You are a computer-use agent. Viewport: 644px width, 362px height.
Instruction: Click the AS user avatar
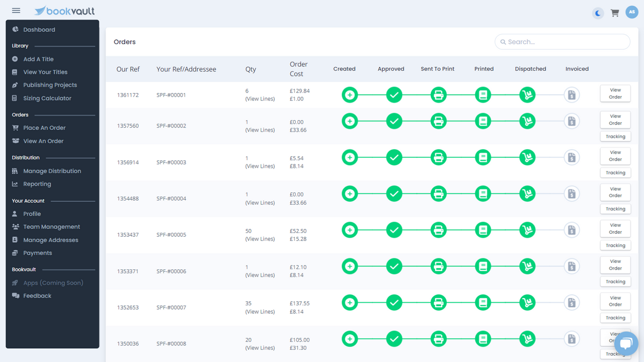631,12
